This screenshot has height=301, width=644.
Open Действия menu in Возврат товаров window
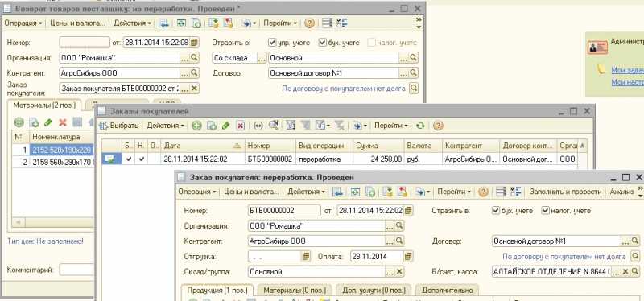pyautogui.click(x=132, y=23)
